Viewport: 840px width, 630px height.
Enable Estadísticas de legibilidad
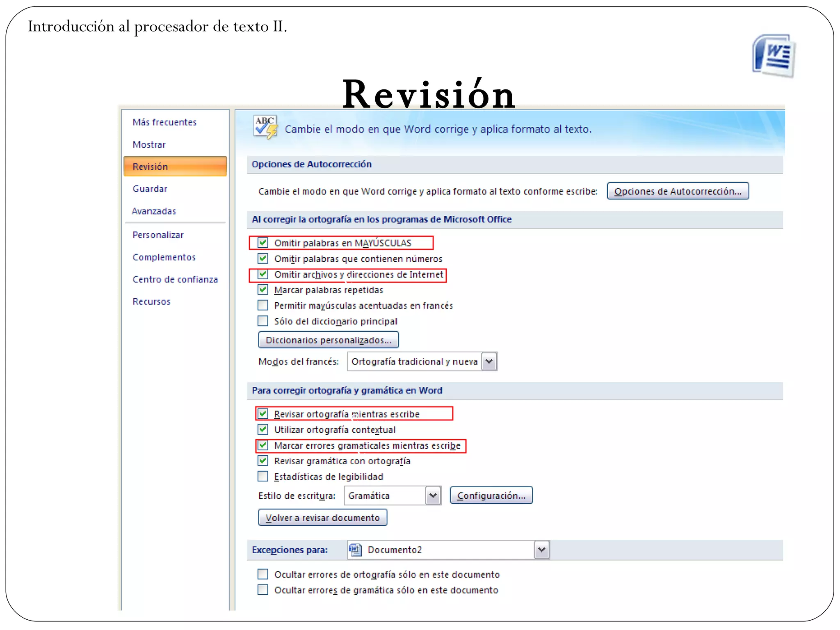coord(263,476)
